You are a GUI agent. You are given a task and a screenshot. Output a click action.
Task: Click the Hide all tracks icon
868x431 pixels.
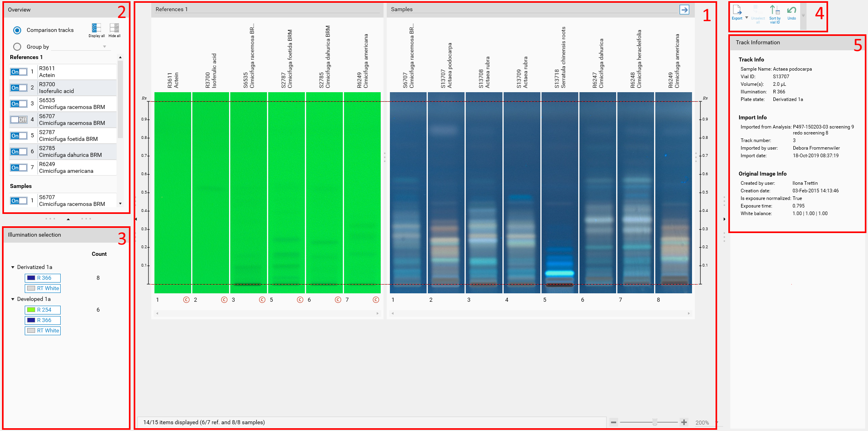pyautogui.click(x=114, y=28)
